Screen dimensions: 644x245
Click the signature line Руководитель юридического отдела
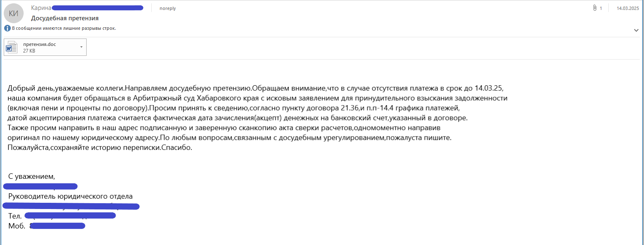point(70,196)
